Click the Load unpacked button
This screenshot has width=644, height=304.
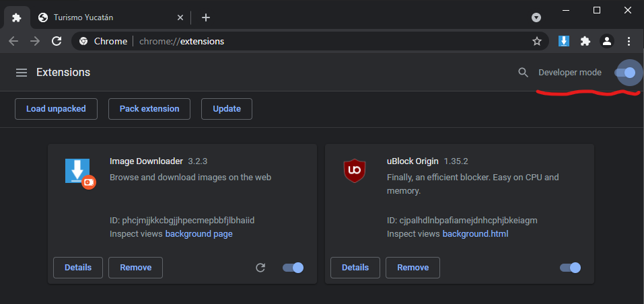click(56, 109)
